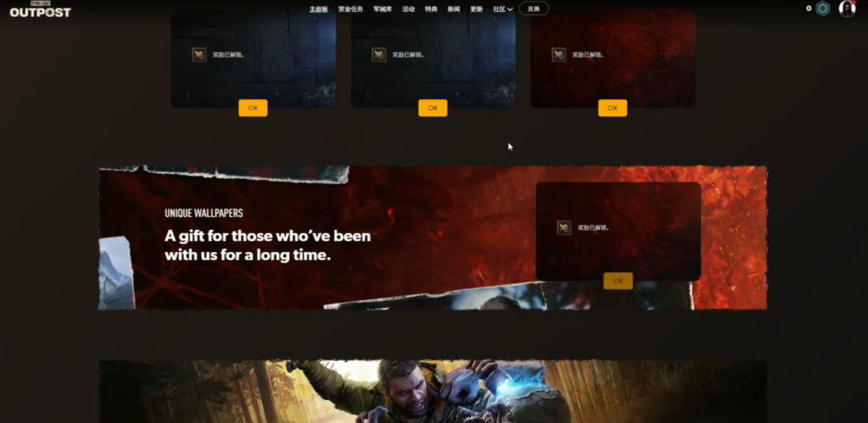This screenshot has width=868, height=423.
Task: Select the 活动 events menu item
Action: (x=409, y=9)
